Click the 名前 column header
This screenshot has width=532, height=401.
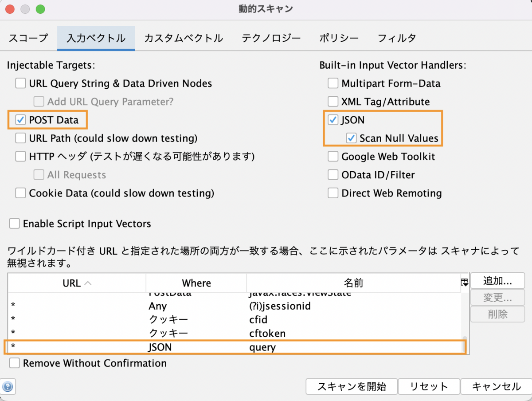click(x=354, y=283)
